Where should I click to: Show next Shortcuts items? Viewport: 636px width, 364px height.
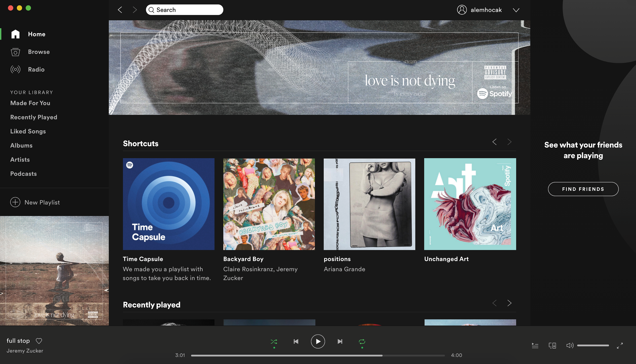pos(509,142)
